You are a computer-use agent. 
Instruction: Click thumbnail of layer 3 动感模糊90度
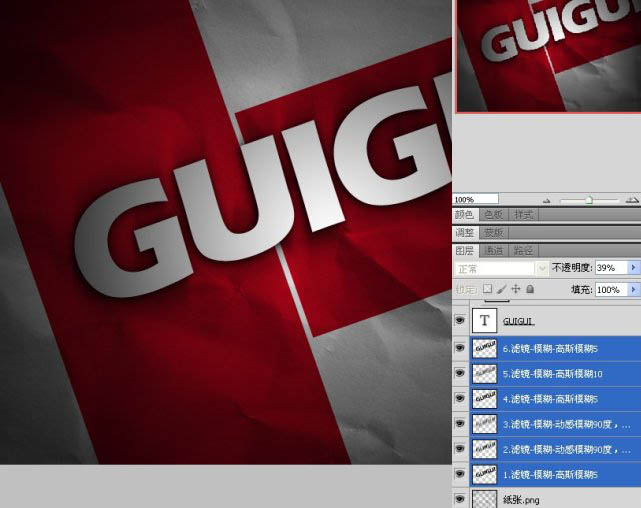pyautogui.click(x=484, y=424)
